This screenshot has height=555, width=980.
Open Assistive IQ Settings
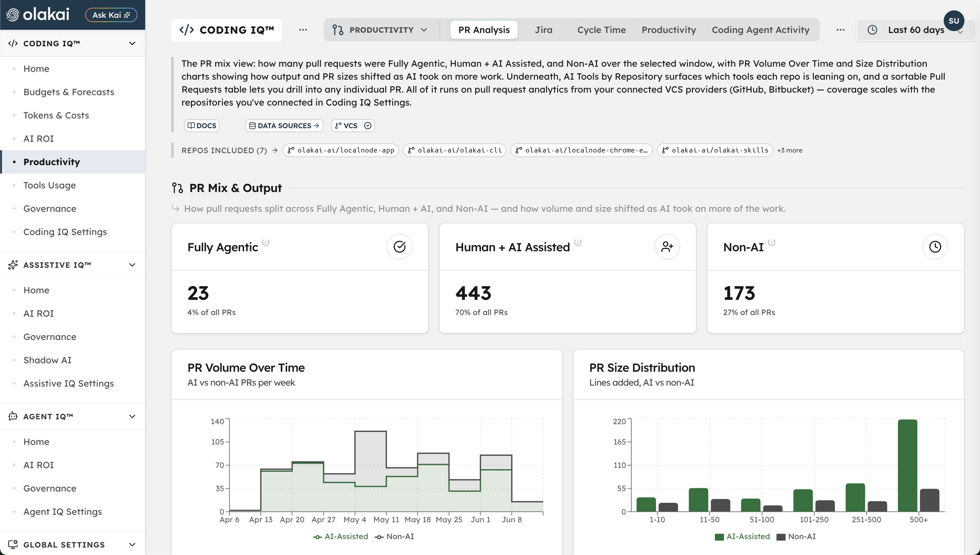pos(69,383)
